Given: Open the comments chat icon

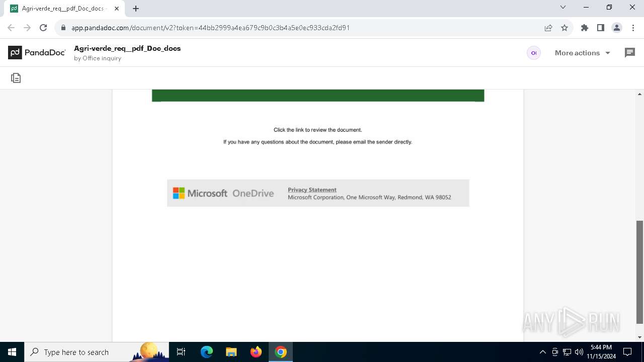Looking at the screenshot, I should [x=629, y=53].
